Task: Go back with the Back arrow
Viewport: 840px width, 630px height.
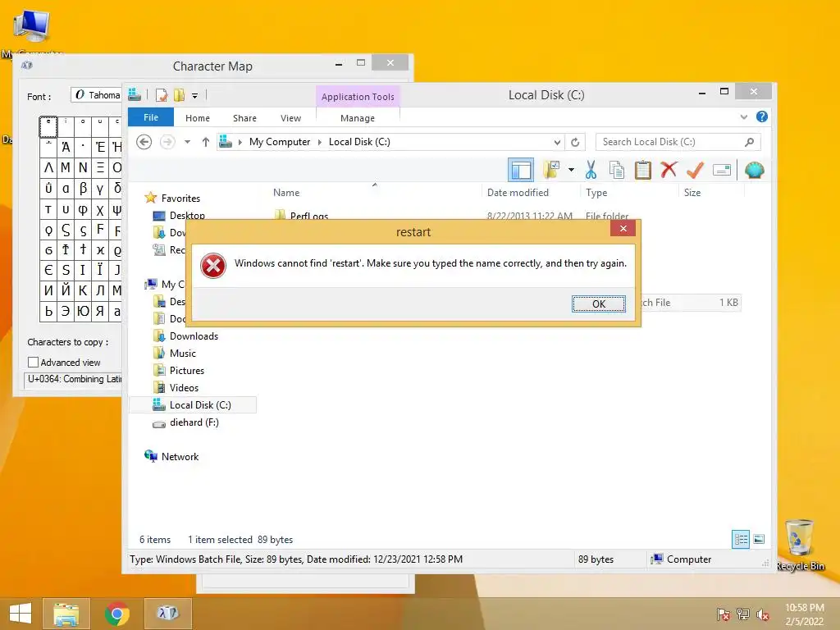Action: point(144,142)
